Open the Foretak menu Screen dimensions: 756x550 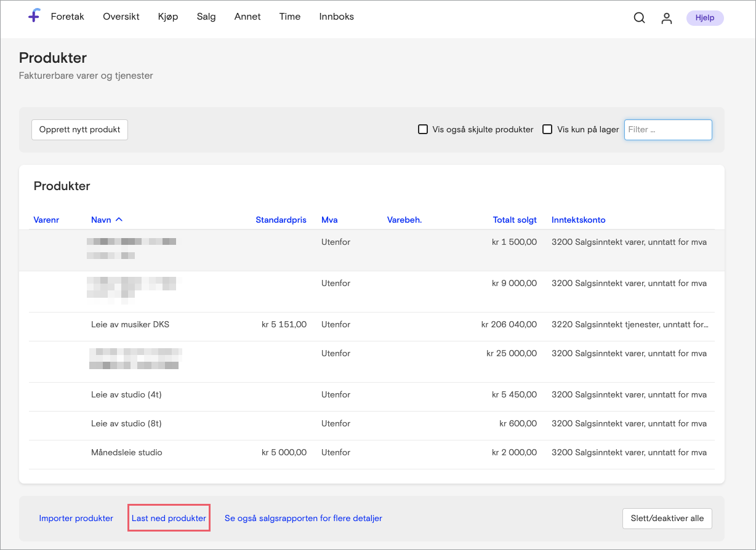coord(68,17)
